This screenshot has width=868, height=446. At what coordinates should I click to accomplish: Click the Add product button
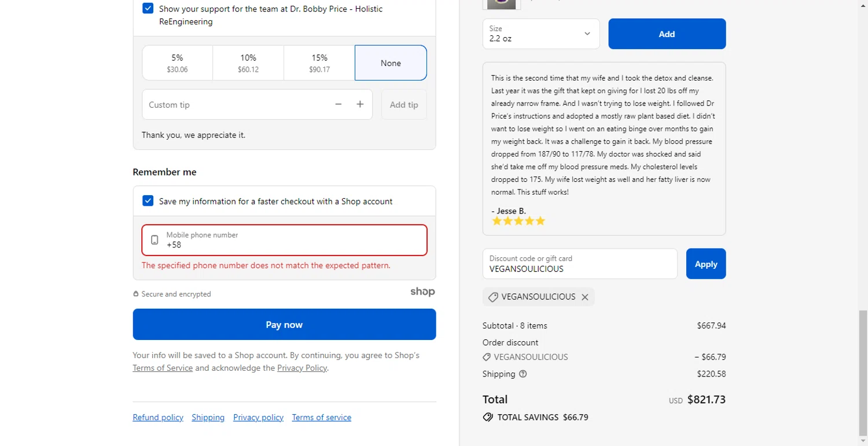click(x=667, y=34)
